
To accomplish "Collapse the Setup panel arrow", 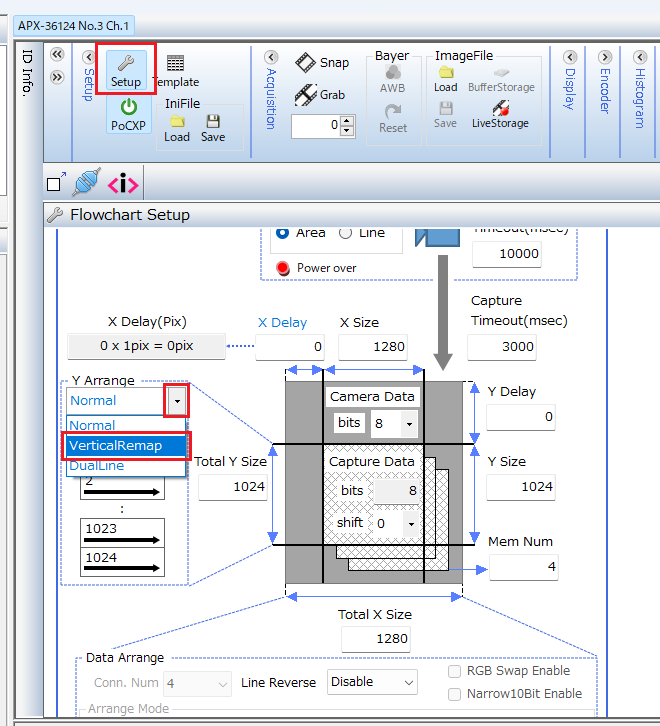I will pos(88,57).
